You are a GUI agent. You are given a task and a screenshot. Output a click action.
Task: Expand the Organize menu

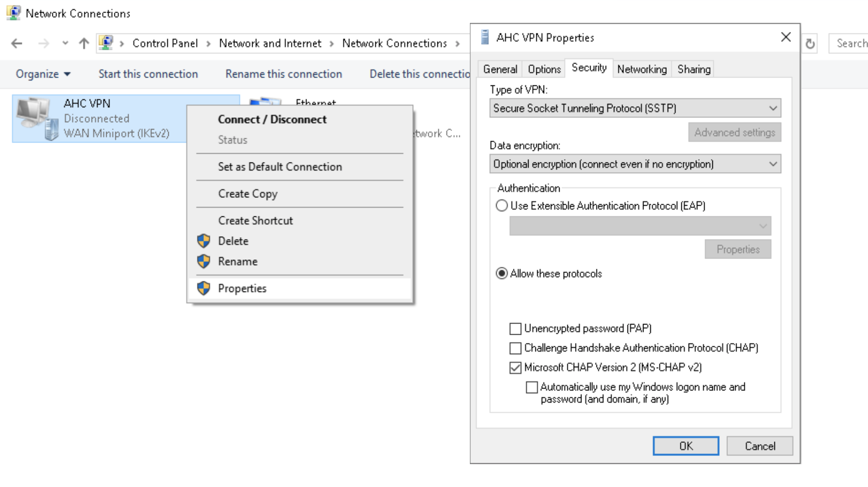(43, 74)
